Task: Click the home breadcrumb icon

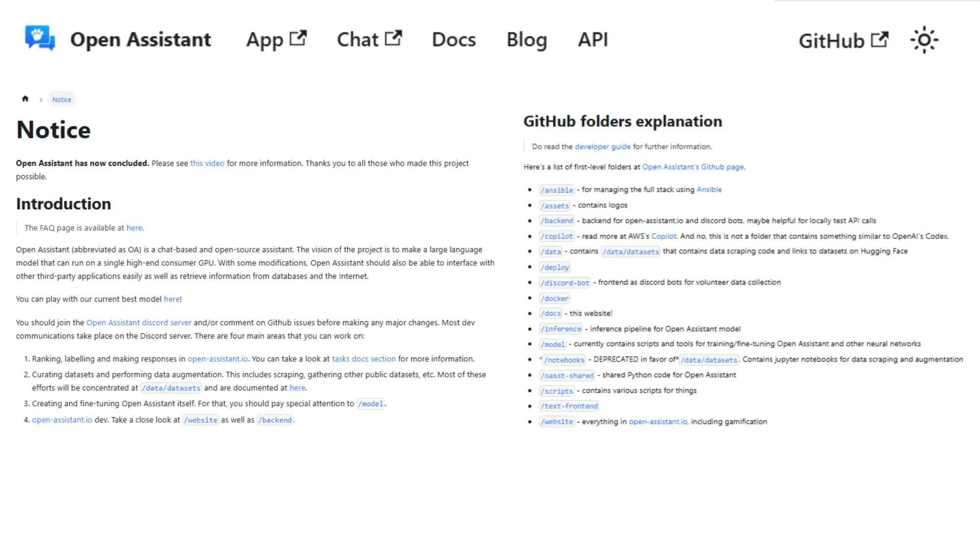Action: point(25,99)
